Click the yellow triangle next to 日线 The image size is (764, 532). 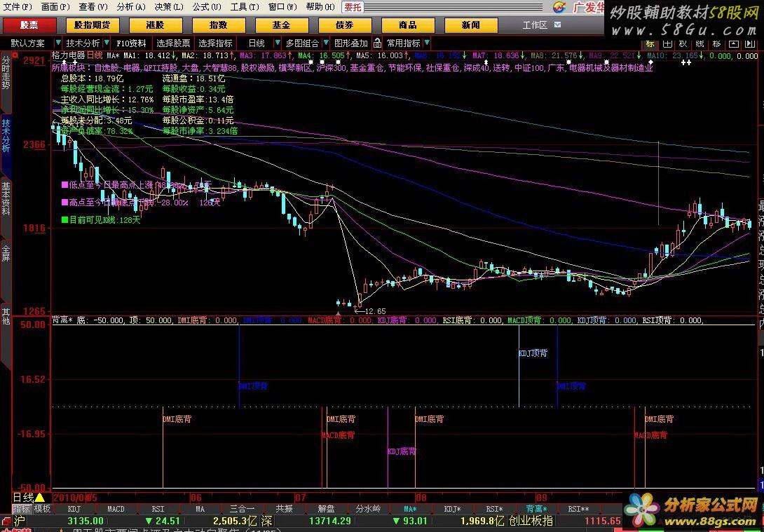39,497
